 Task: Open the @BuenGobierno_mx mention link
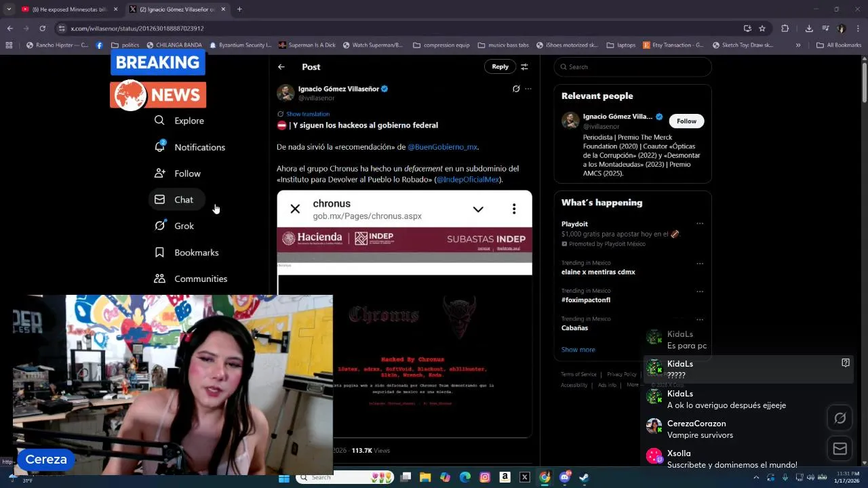[442, 146]
